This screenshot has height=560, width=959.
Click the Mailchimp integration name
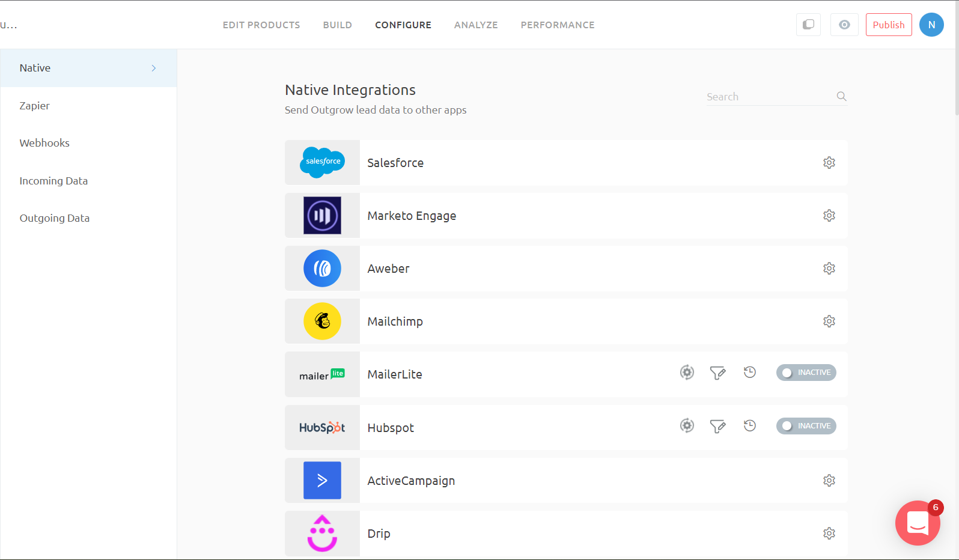(395, 322)
